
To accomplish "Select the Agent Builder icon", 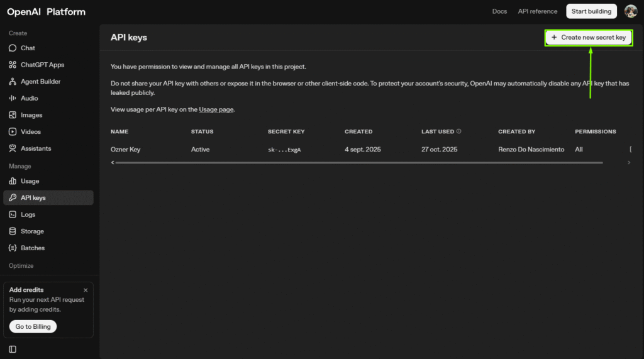I will coord(13,82).
